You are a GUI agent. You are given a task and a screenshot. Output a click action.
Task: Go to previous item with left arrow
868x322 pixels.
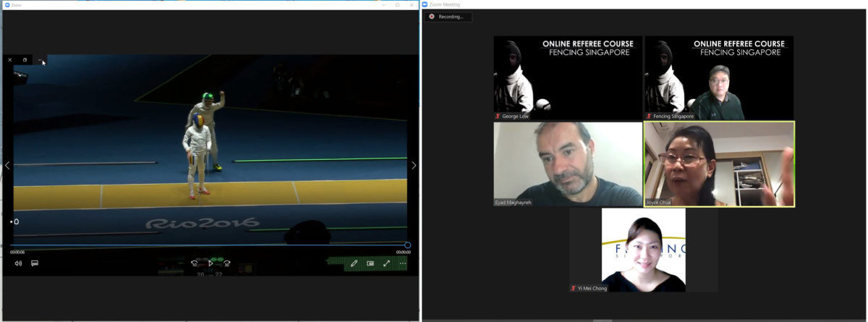(7, 165)
